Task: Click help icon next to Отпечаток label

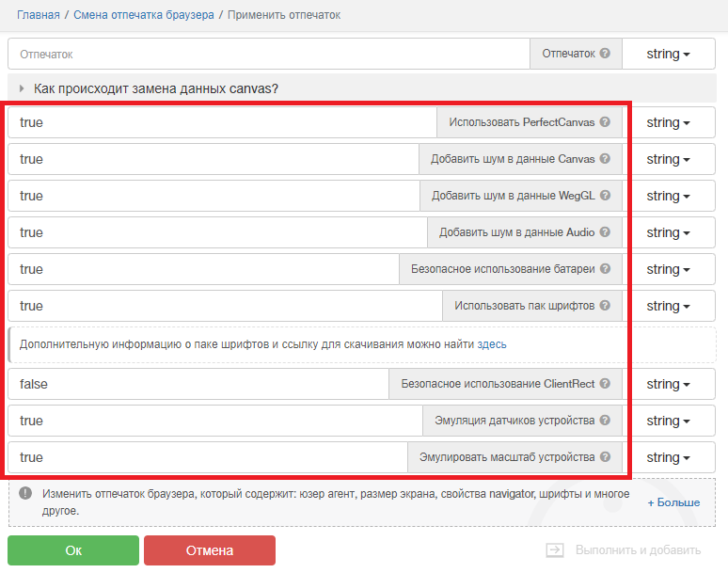Action: pyautogui.click(x=605, y=54)
